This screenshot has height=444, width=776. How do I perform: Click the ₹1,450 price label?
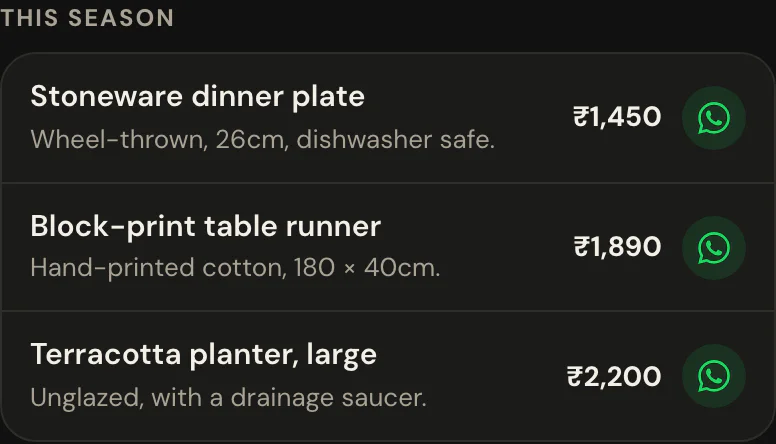click(617, 117)
